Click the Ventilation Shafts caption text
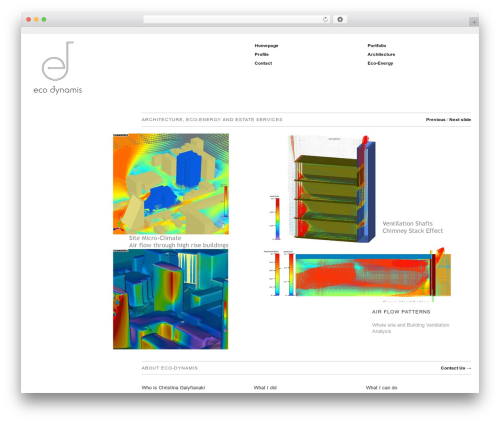 point(407,224)
